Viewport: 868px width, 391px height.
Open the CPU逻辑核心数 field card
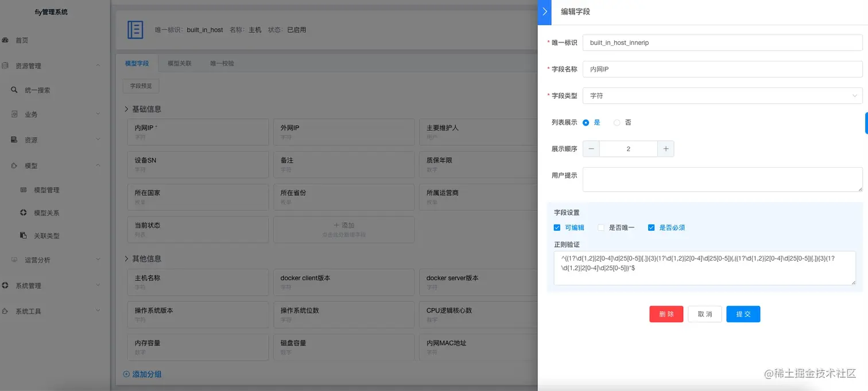click(478, 315)
